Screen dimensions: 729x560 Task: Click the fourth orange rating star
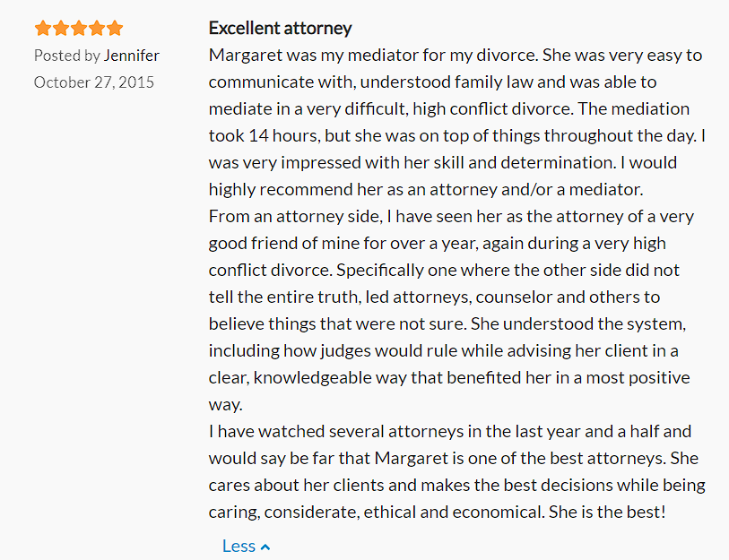tap(97, 29)
